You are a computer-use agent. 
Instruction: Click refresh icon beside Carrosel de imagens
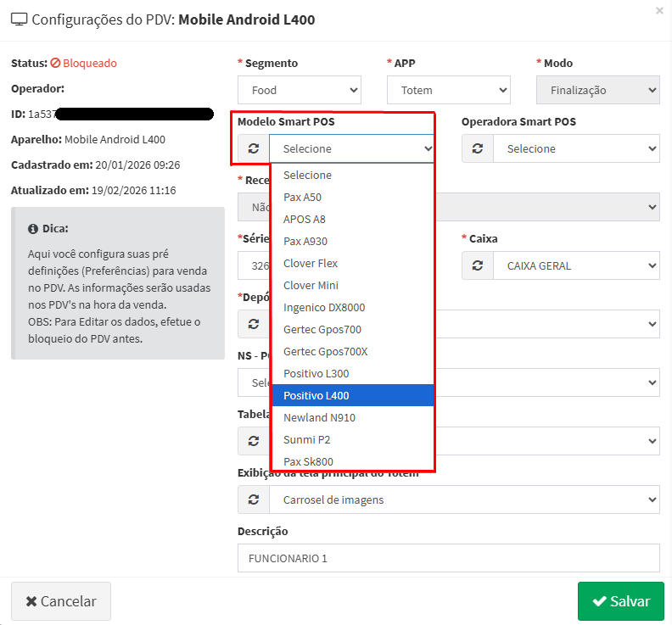pyautogui.click(x=253, y=499)
